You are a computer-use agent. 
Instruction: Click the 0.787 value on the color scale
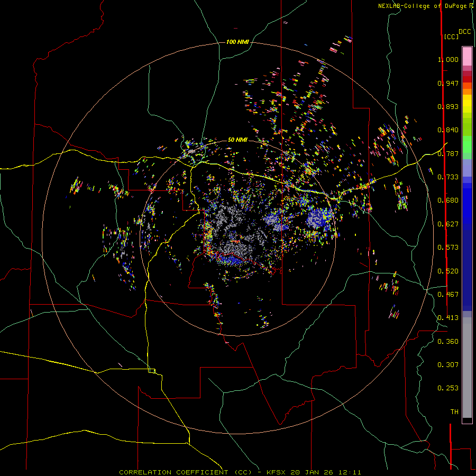click(x=448, y=153)
